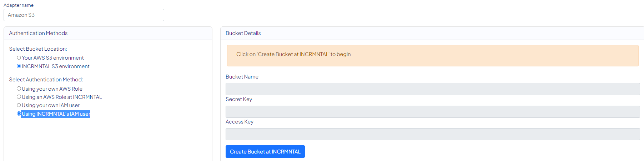The height and width of the screenshot is (161, 644).
Task: Pick 'Using an AWS Role at INCRMNTAL' option
Action: click(x=19, y=97)
